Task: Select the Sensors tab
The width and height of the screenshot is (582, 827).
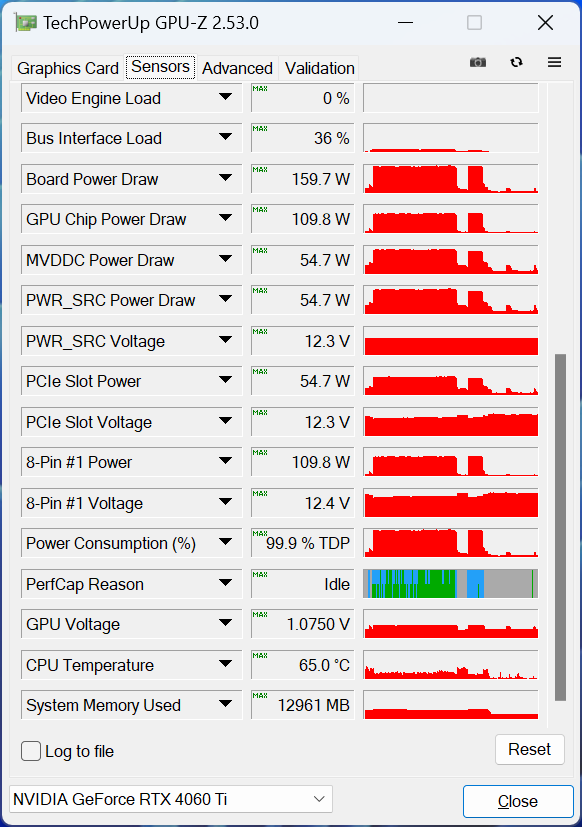Action: pyautogui.click(x=160, y=67)
